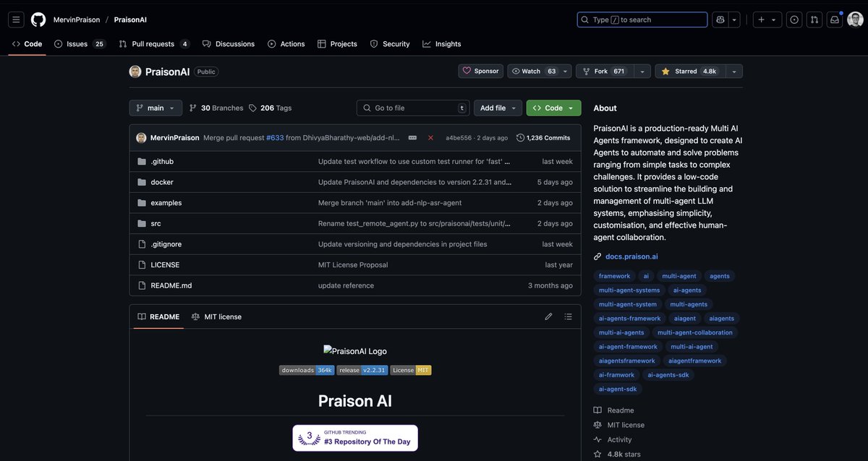
Task: Open Copilot chat icon in header
Action: pyautogui.click(x=720, y=20)
